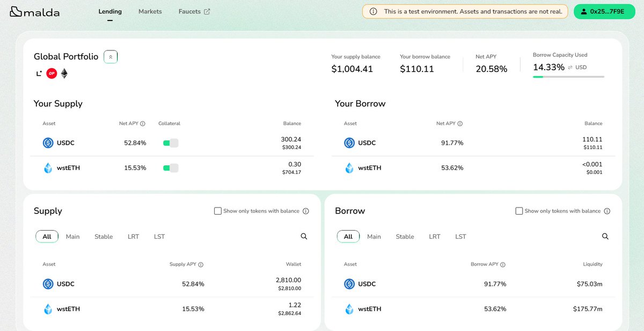Click the Net APY value 20.58%

coord(492,69)
